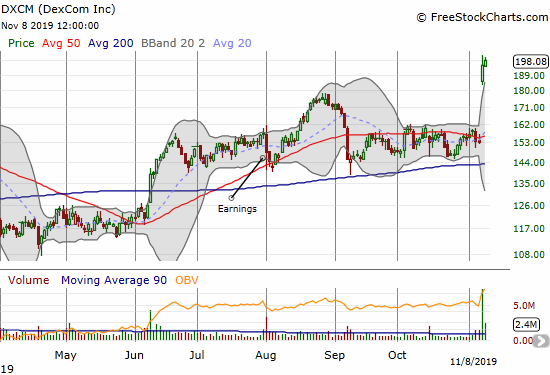Select the BBand 20 2 legend label

point(173,43)
